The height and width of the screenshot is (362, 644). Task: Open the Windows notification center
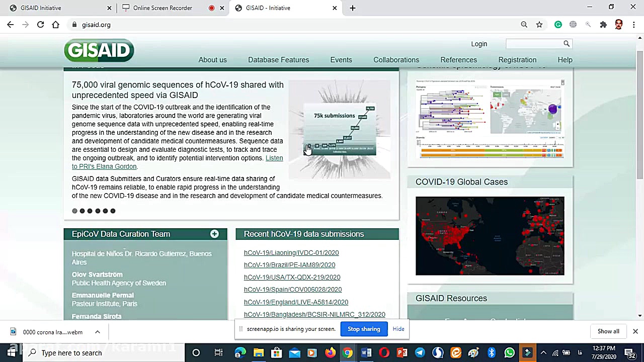click(x=629, y=353)
